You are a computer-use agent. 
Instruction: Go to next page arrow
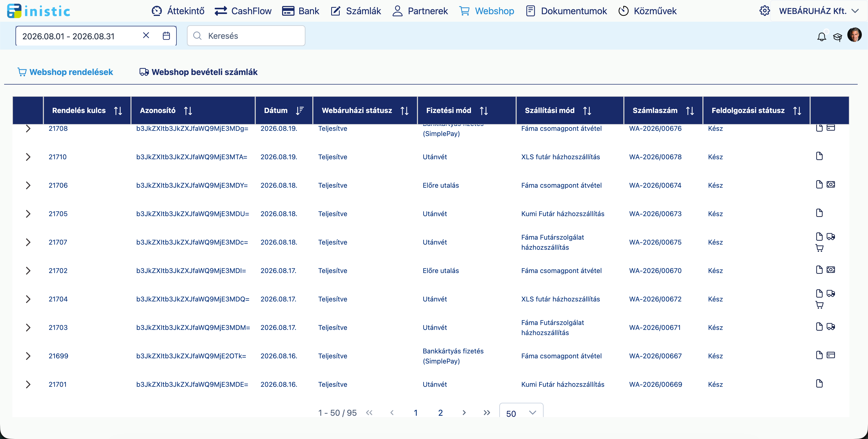pos(464,412)
